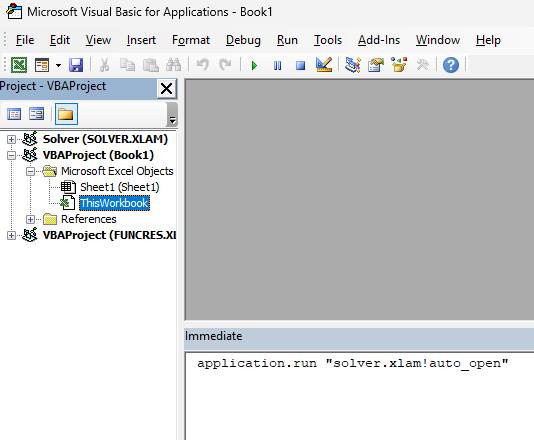Click the Break pause button
Image resolution: width=534 pixels, height=440 pixels.
277,65
